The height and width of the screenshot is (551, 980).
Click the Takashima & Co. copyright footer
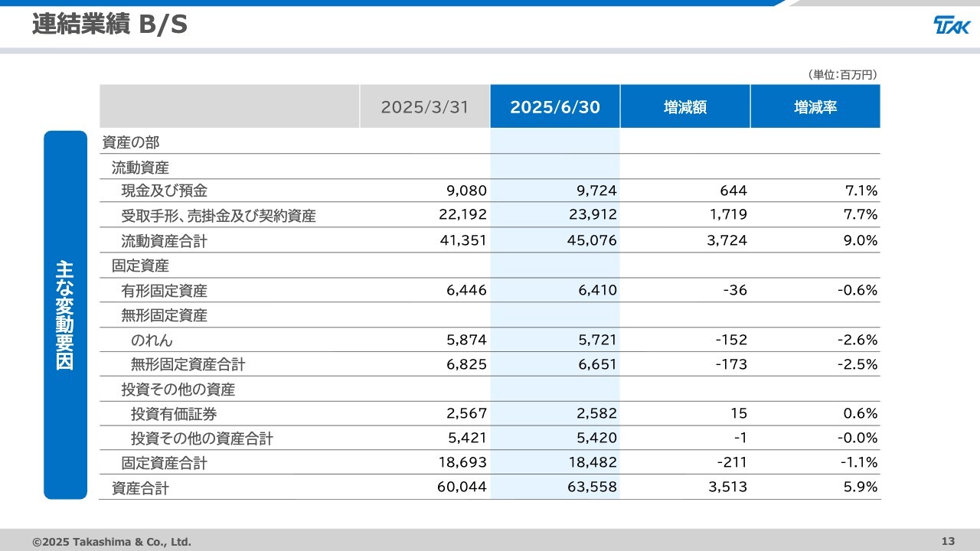(x=112, y=542)
